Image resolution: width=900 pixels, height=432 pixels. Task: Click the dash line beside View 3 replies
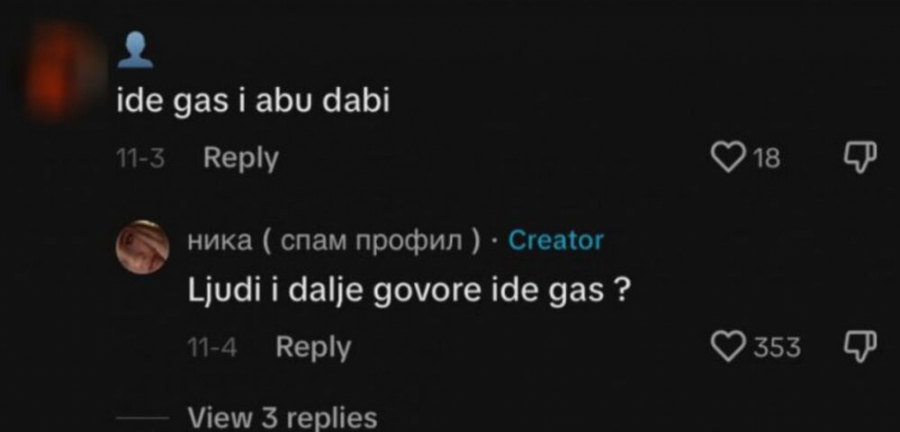143,419
